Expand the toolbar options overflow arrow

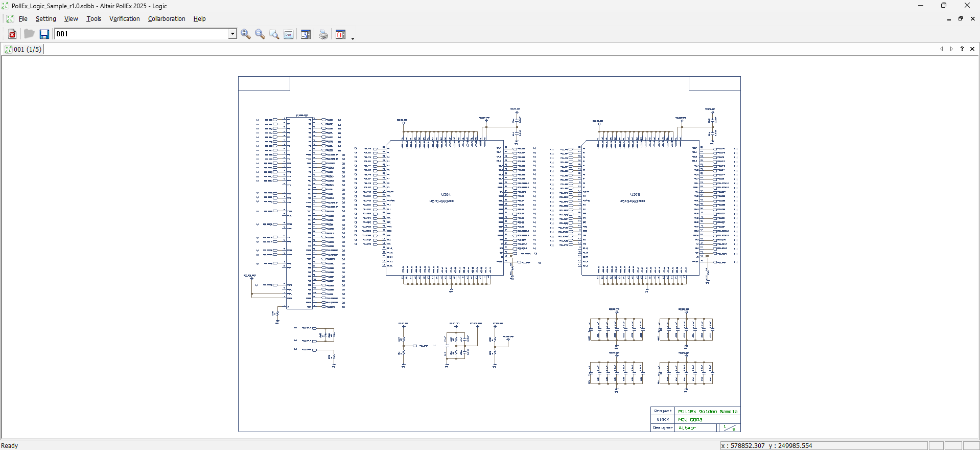coord(353,38)
